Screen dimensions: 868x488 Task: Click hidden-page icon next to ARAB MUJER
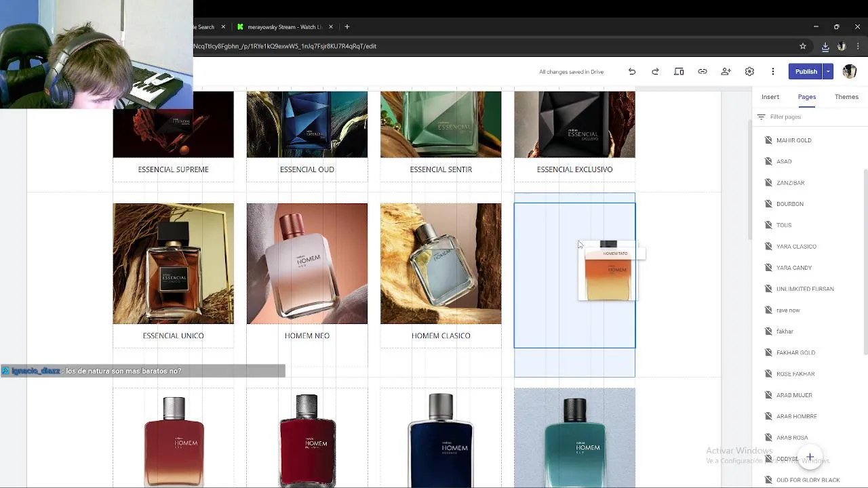coord(768,395)
